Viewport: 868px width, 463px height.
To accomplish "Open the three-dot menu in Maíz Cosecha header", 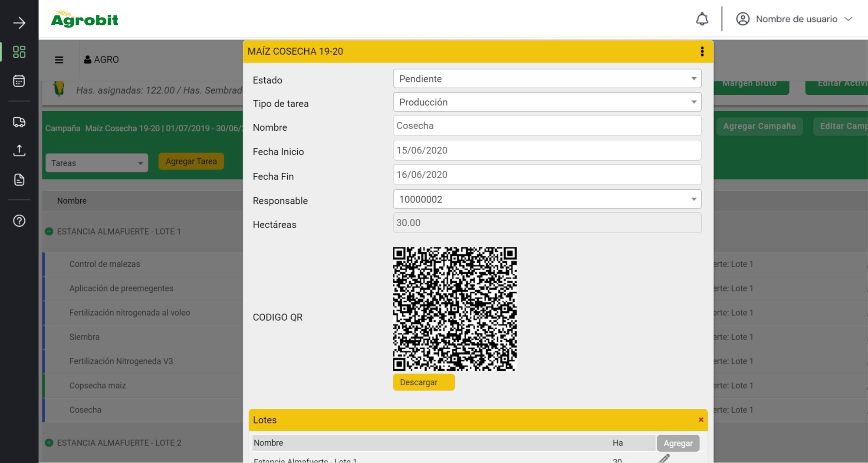I will point(702,51).
